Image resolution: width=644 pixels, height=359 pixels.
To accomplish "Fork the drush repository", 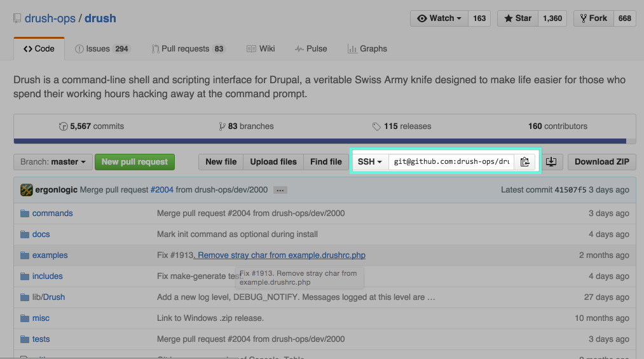I will (594, 18).
